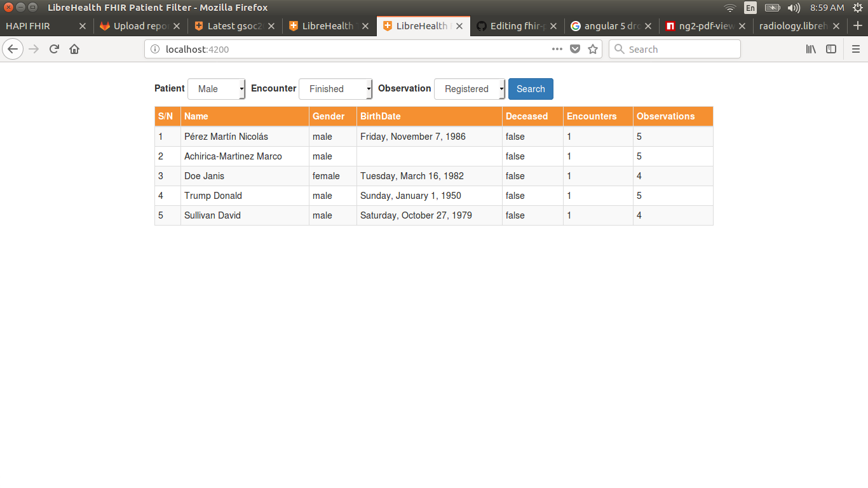The width and height of the screenshot is (868, 488).
Task: Click the battery indicator in top bar
Action: tap(773, 8)
